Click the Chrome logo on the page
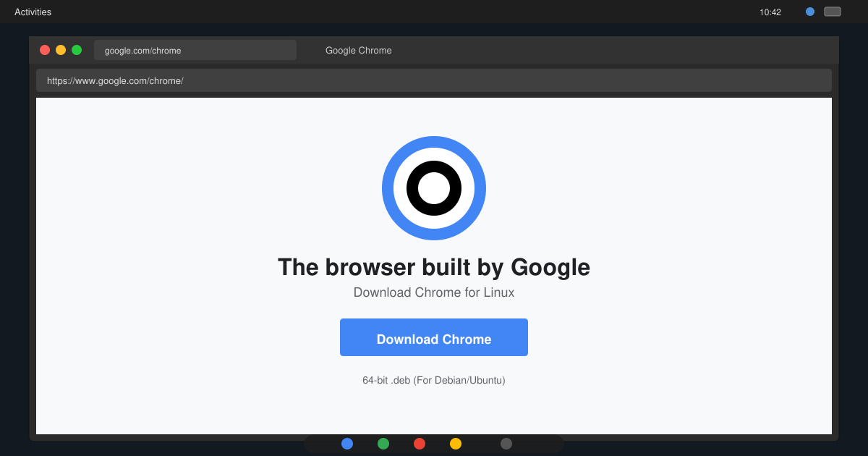 click(434, 188)
